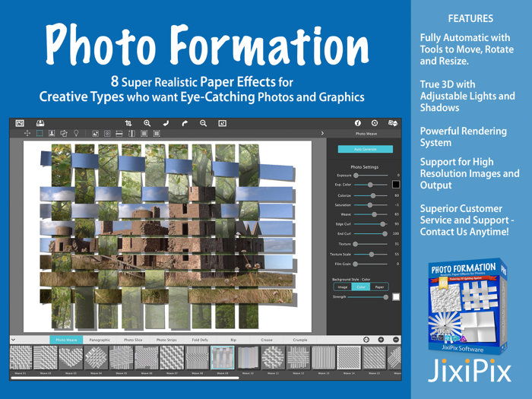The height and width of the screenshot is (399, 532).
Task: Select the crop tool icon
Action: click(128, 123)
